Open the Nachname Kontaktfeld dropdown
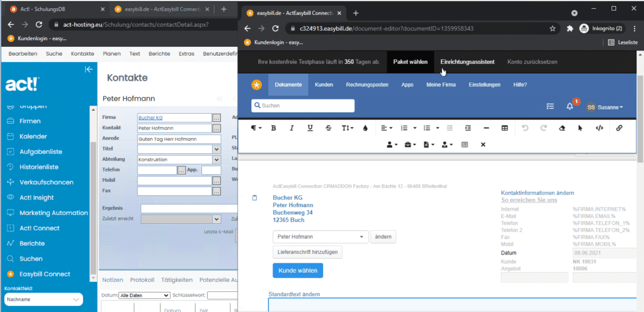 (44, 299)
